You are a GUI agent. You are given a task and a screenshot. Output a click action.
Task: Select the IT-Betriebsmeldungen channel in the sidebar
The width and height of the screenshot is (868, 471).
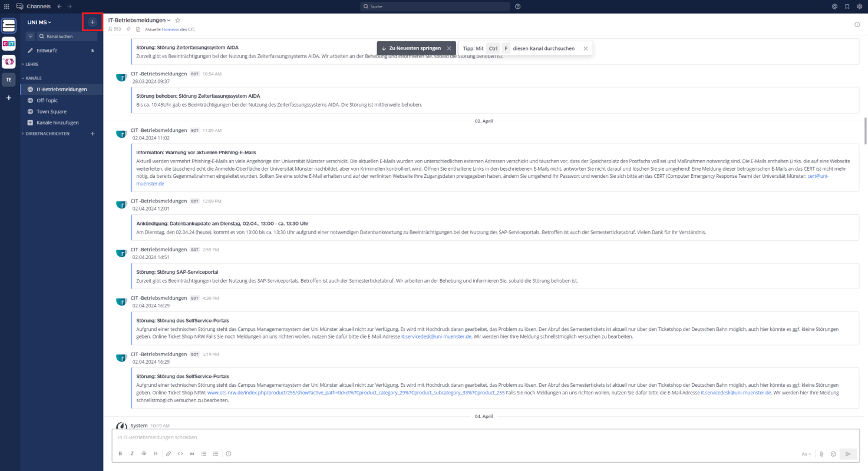(62, 89)
